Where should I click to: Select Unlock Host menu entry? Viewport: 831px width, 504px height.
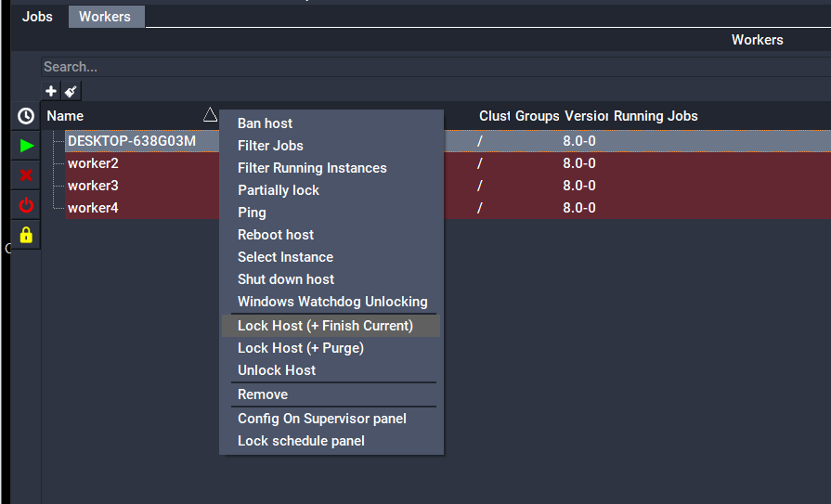point(277,370)
